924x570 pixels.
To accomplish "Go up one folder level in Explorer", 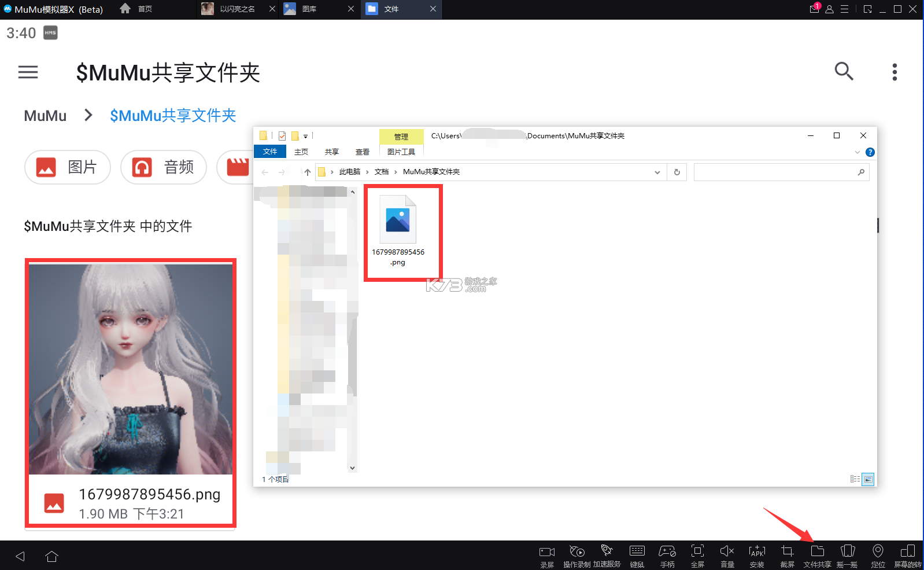I will (x=307, y=172).
